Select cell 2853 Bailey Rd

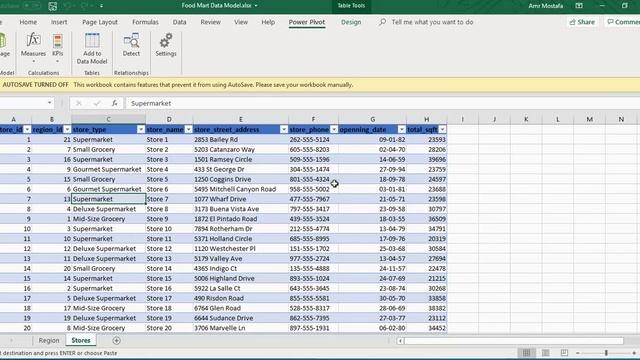pos(240,140)
